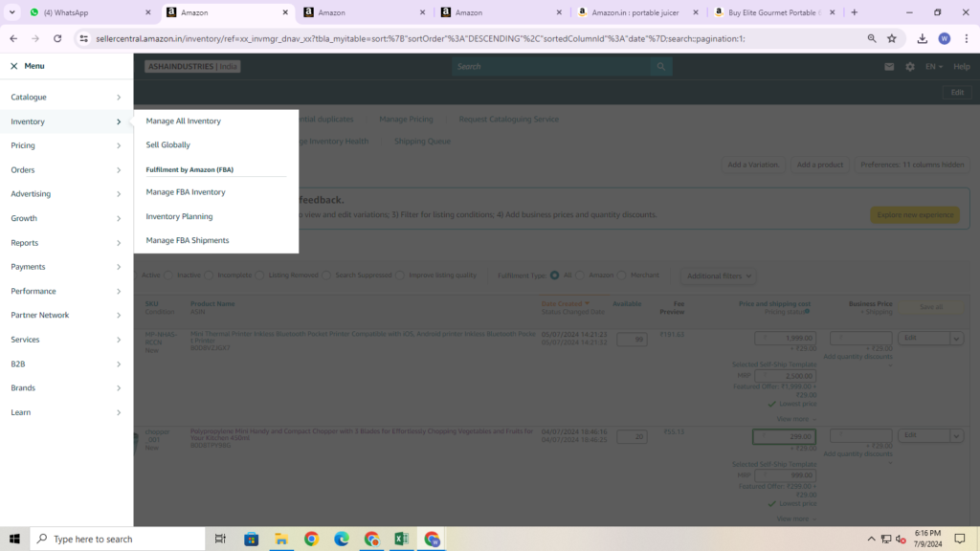Click the Seller Central search magnifier icon
This screenshot has width=980, height=551.
click(661, 67)
